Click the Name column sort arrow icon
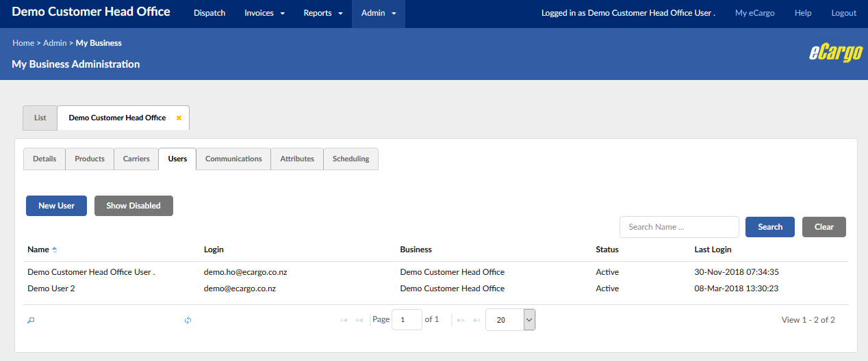Image resolution: width=868 pixels, height=361 pixels. pyautogui.click(x=55, y=250)
